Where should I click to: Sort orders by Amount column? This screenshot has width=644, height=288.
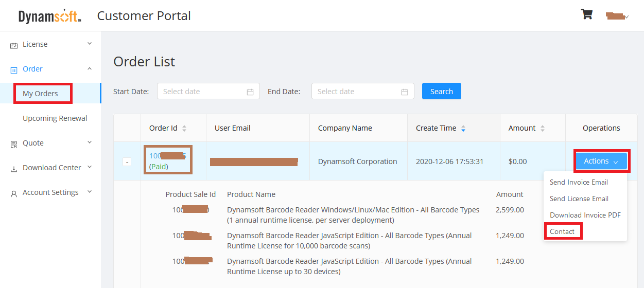[543, 129]
